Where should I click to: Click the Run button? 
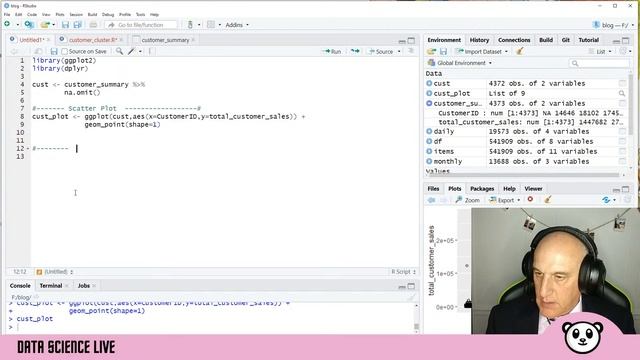pos(332,51)
